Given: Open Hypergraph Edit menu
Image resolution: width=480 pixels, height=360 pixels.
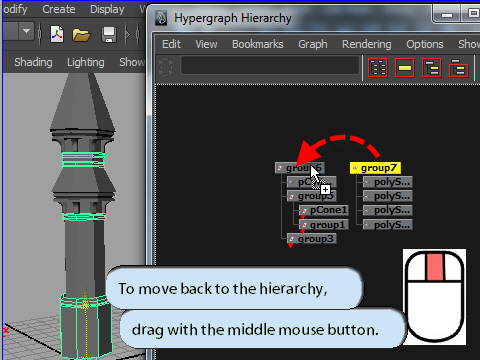Looking at the screenshot, I should coord(171,44).
